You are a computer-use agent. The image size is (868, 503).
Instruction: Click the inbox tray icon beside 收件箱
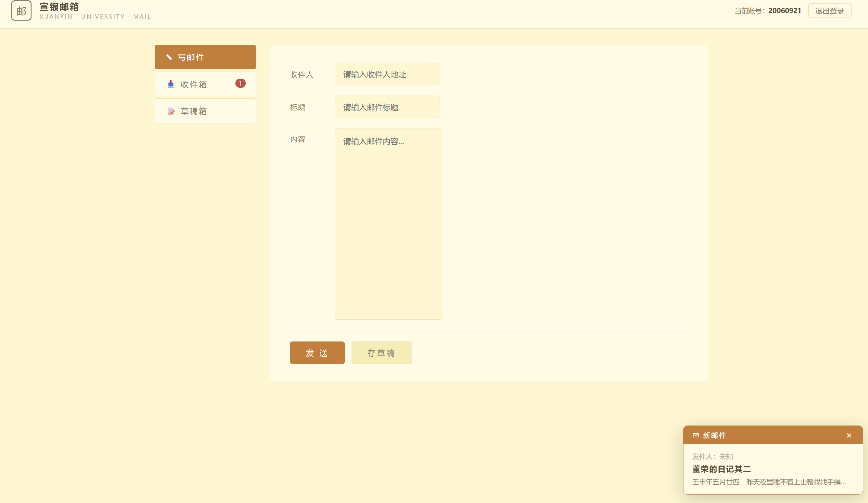pyautogui.click(x=170, y=84)
